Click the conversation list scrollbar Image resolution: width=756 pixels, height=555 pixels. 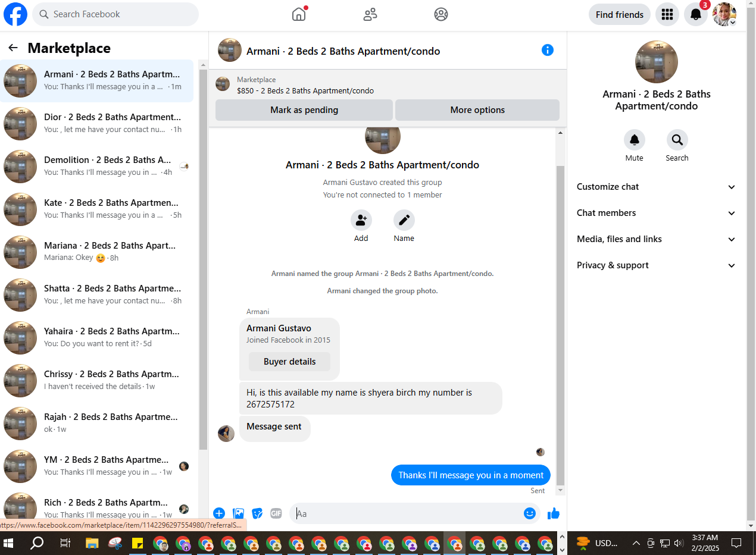coord(203,259)
